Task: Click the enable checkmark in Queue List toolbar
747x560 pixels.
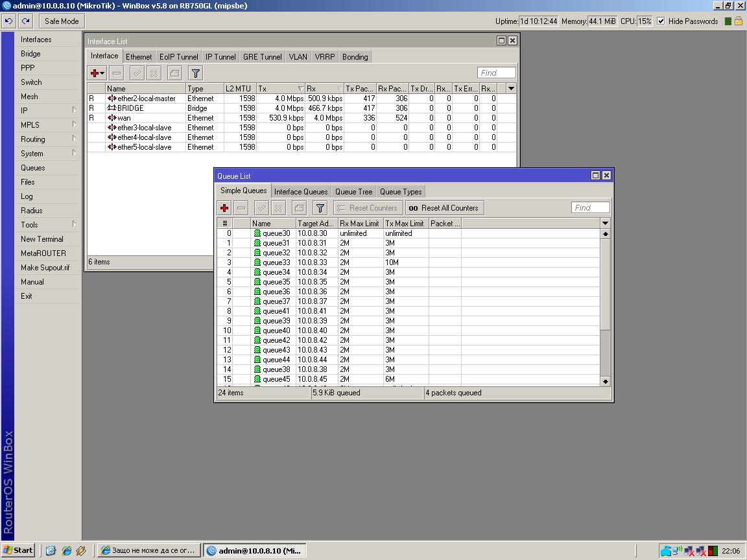Action: pos(261,208)
